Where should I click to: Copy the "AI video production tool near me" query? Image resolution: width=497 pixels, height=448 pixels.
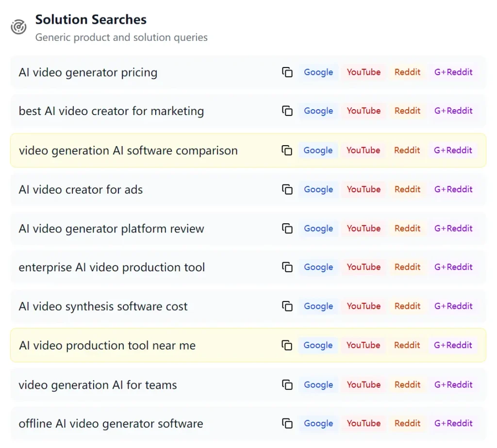click(287, 345)
